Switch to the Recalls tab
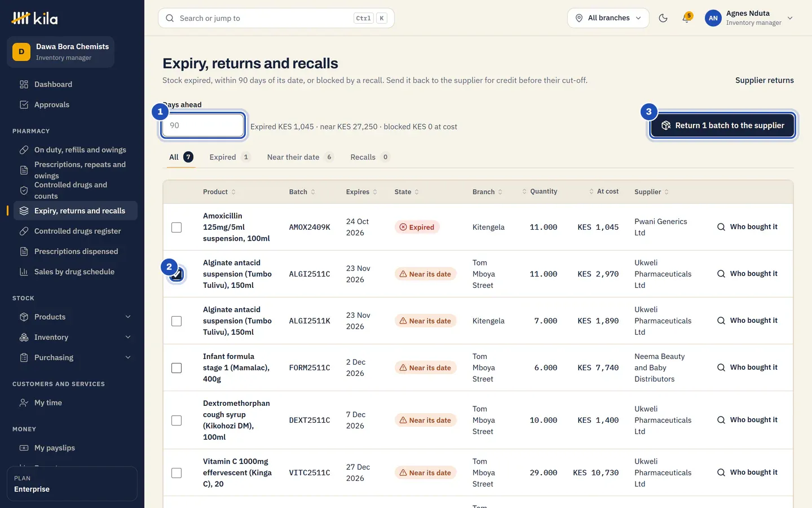The width and height of the screenshot is (812, 508). coord(370,157)
